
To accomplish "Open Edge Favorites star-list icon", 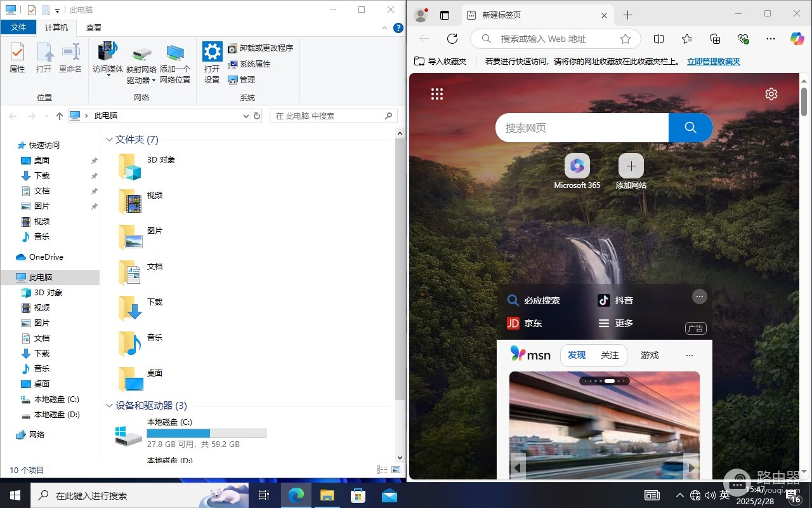I will pos(687,39).
